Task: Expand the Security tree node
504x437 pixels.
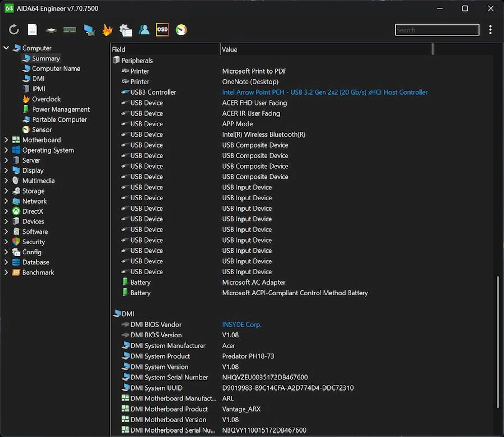Action: 6,242
